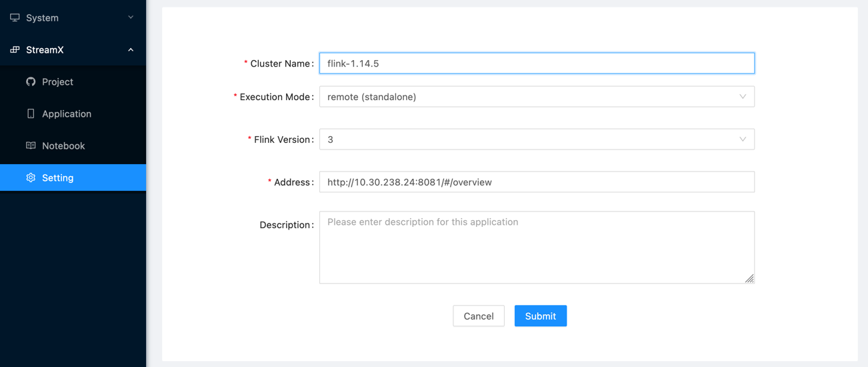
Task: Click the Description textarea resize handle
Action: [x=749, y=278]
